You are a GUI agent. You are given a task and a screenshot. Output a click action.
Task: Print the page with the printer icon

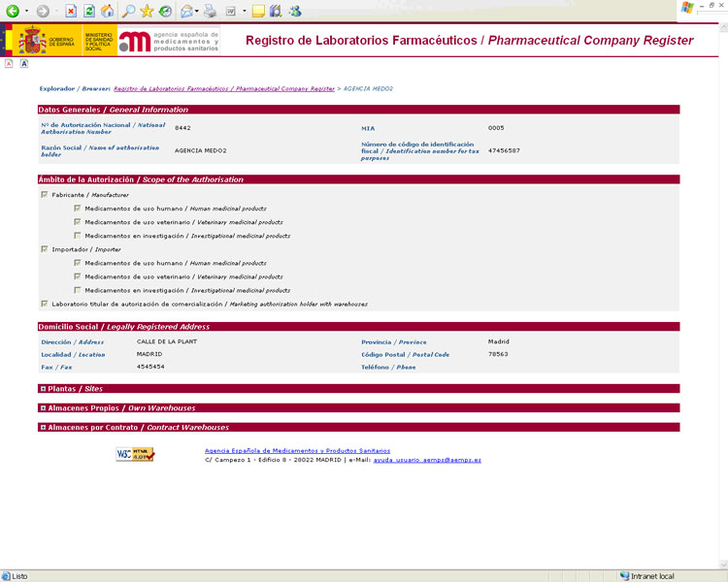tap(211, 11)
